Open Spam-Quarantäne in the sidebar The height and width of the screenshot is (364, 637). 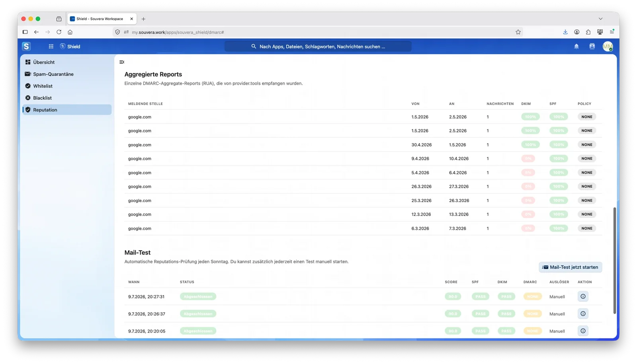67,74
